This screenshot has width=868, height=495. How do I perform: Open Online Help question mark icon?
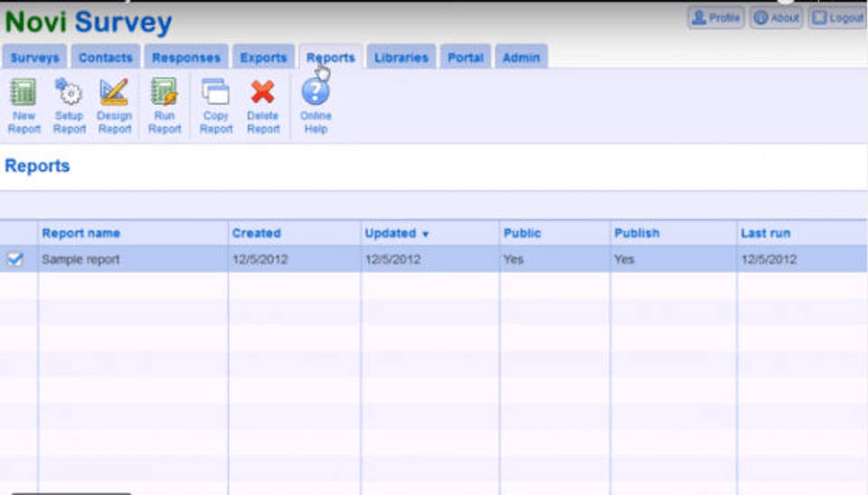tap(316, 93)
